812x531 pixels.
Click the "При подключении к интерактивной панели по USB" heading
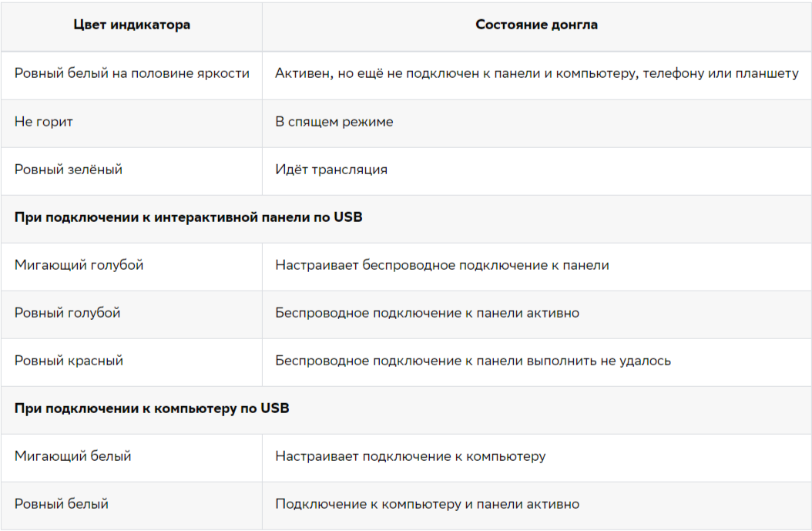coord(189,217)
